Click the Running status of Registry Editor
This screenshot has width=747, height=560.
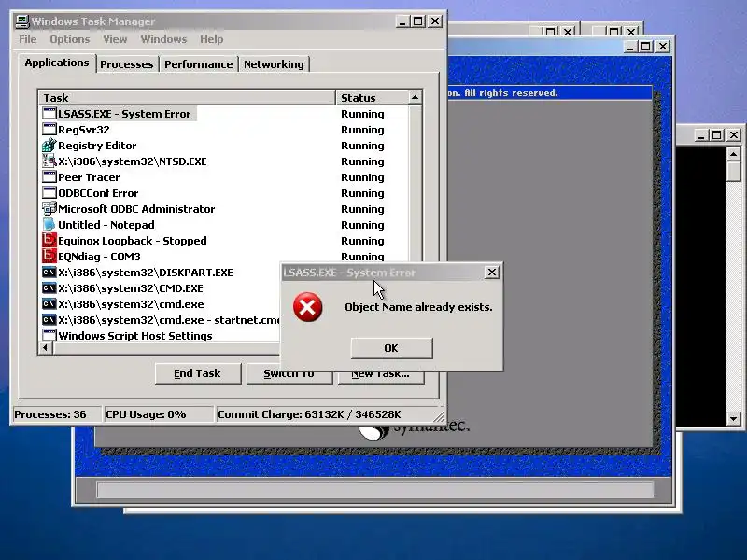click(x=362, y=146)
